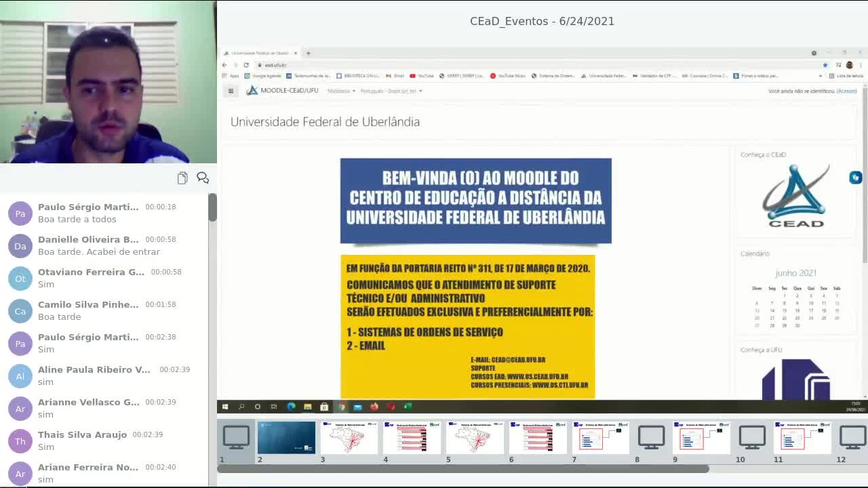Click the chat panel vertical scrollbar

click(212, 207)
